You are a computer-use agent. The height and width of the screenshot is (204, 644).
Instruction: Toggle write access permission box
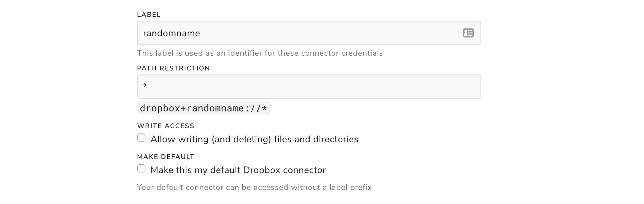(x=141, y=138)
